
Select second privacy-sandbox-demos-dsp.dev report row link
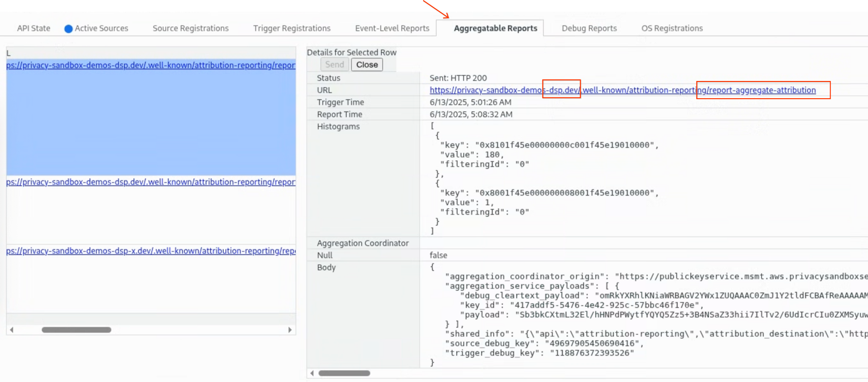coord(151,182)
